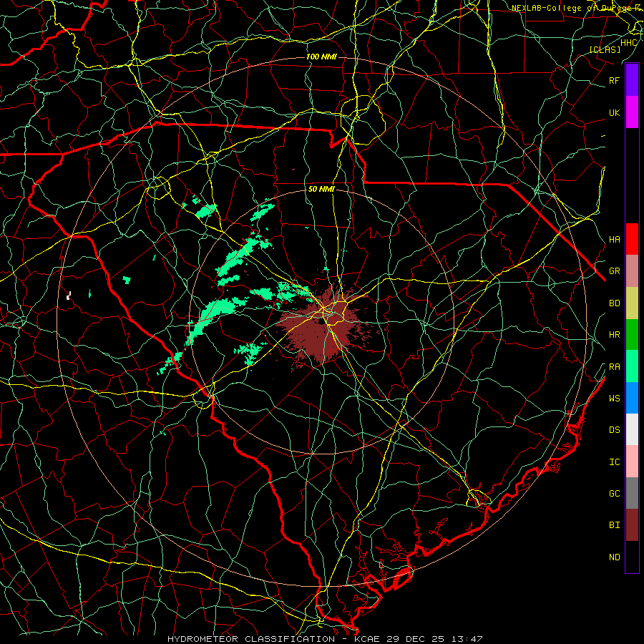Screen dimensions: 644x644
Task: Click the 'ND' legend label
Action: tap(614, 557)
